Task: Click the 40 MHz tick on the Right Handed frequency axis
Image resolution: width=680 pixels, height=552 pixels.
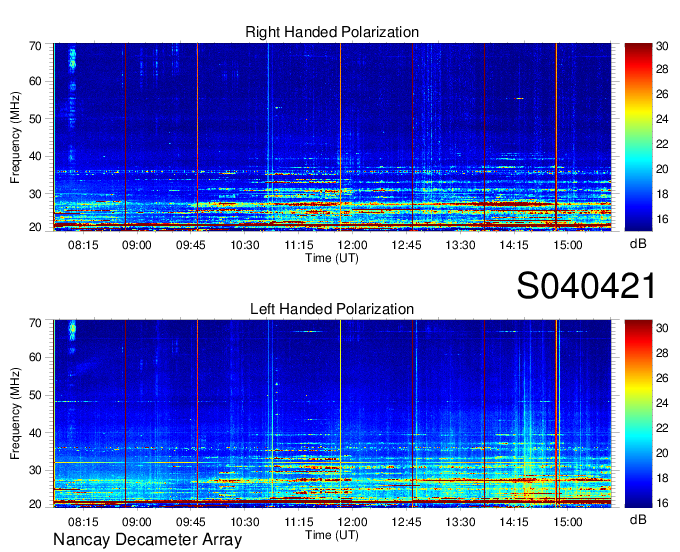Action: pyautogui.click(x=35, y=156)
